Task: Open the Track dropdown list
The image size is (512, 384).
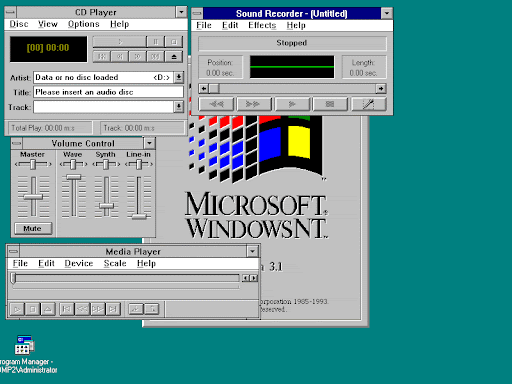Action: coord(179,107)
